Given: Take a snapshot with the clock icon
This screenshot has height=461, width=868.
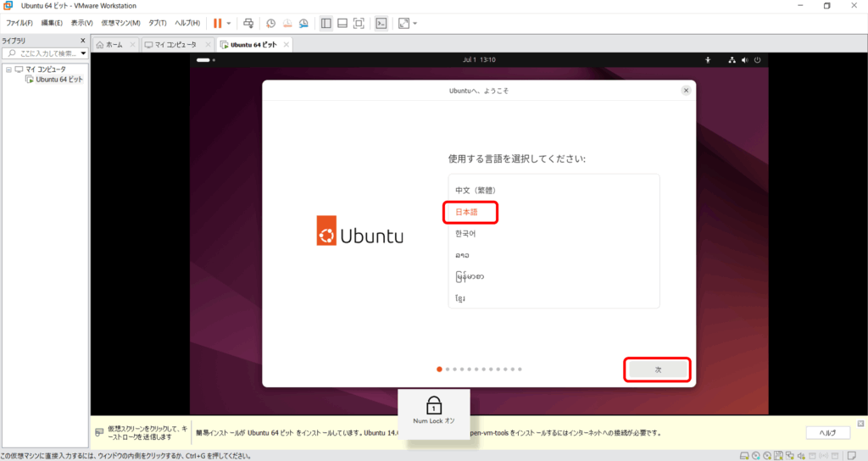Looking at the screenshot, I should click(270, 23).
